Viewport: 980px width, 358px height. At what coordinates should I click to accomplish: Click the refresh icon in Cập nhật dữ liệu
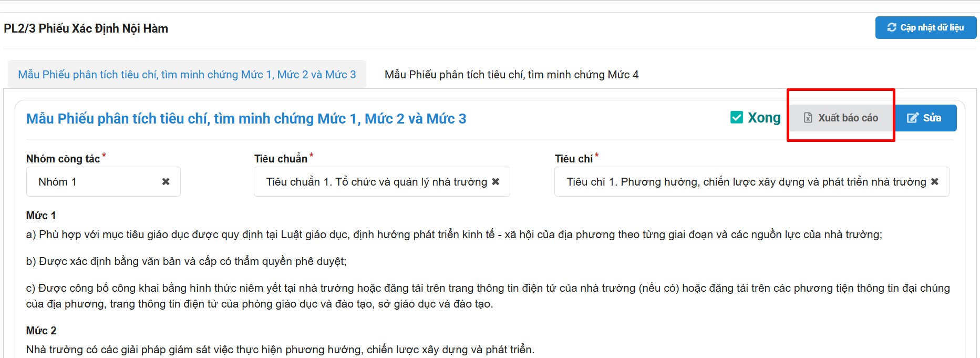coord(892,27)
